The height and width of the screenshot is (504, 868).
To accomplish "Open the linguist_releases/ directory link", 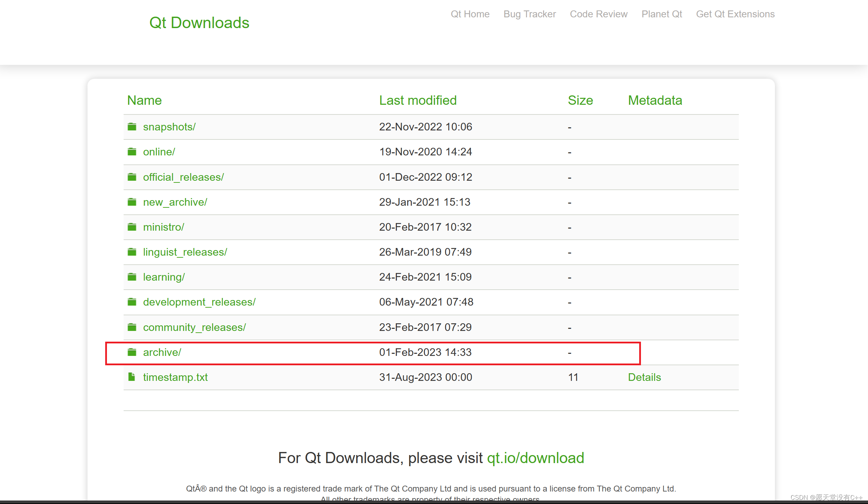I will click(x=185, y=252).
